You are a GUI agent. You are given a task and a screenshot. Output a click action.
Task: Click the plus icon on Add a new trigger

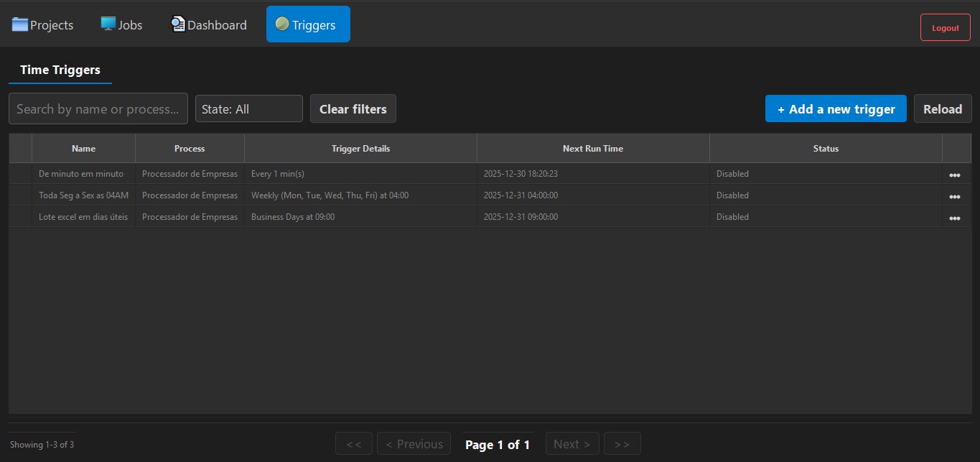click(x=782, y=108)
